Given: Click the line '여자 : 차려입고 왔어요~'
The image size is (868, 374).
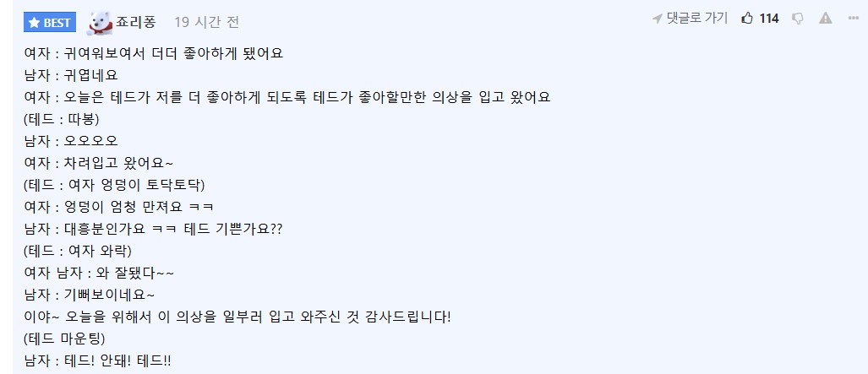Looking at the screenshot, I should point(98,163).
